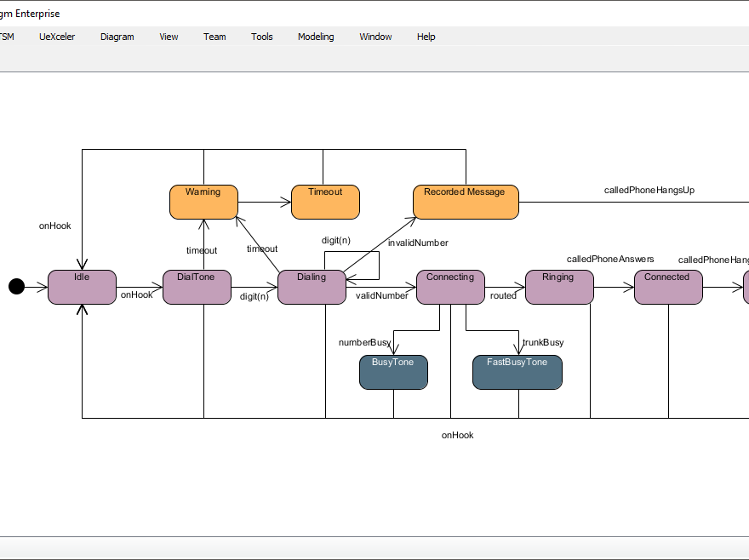Select the Idle state shape
The width and height of the screenshot is (749, 560).
pos(81,287)
